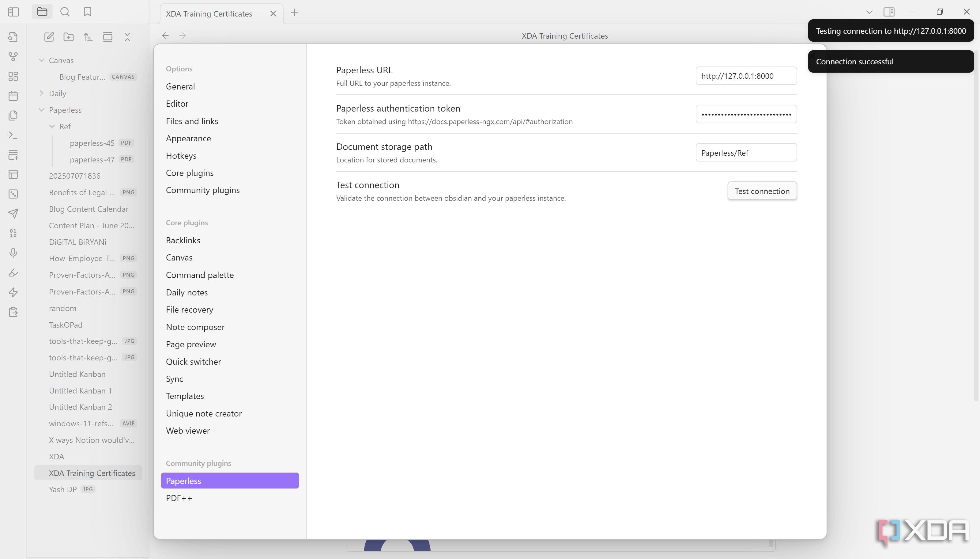Image resolution: width=980 pixels, height=559 pixels.
Task: Navigate back with the left arrow
Action: click(x=165, y=36)
